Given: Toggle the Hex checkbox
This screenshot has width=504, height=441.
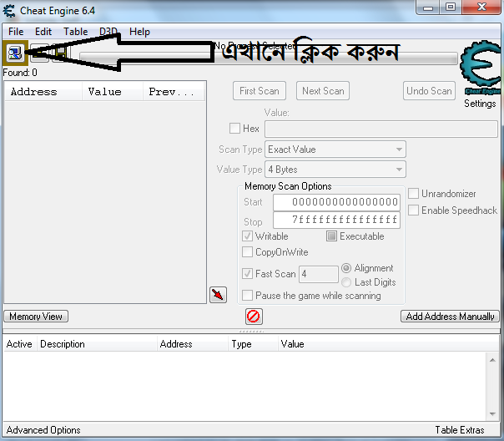Looking at the screenshot, I should [x=234, y=128].
